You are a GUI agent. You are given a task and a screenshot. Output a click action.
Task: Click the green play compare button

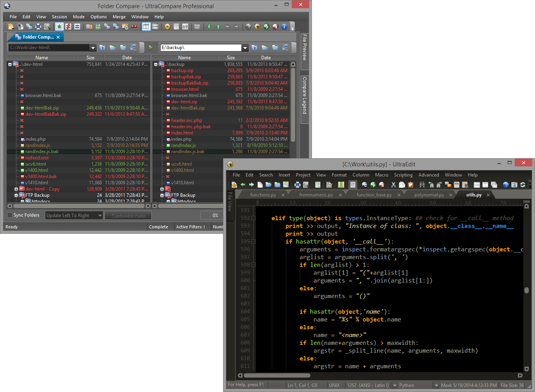point(151,48)
